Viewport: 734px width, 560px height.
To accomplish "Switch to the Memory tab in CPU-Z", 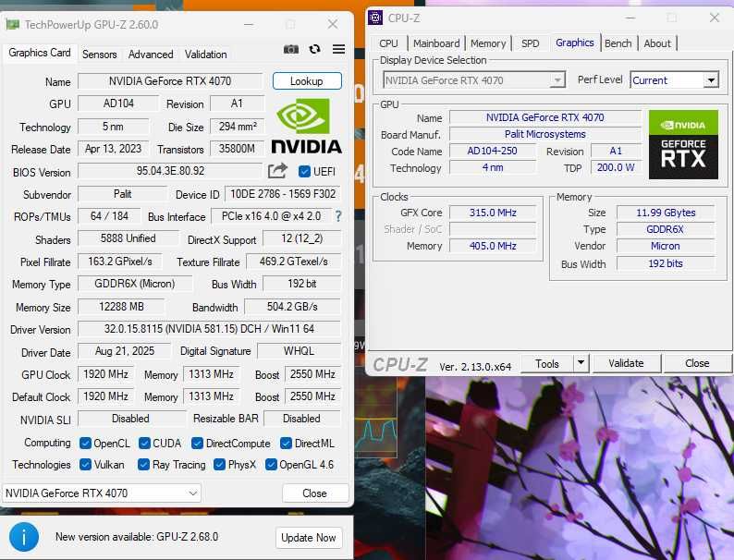I will pyautogui.click(x=488, y=43).
